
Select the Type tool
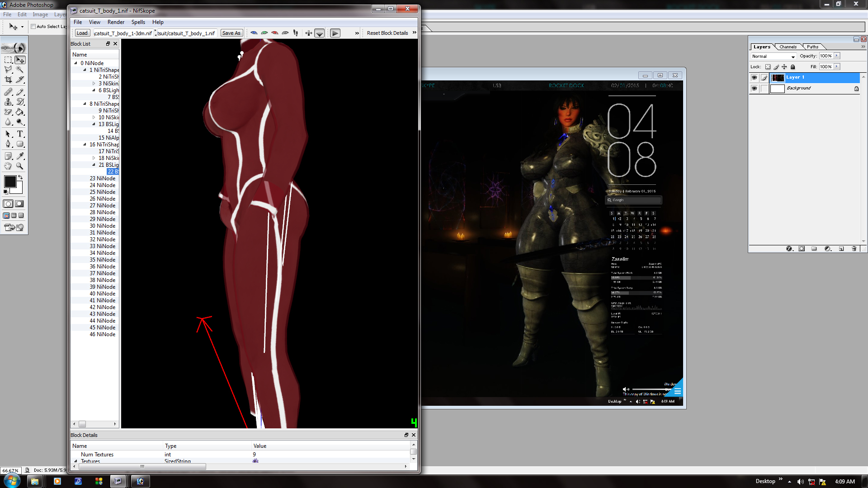(x=20, y=134)
